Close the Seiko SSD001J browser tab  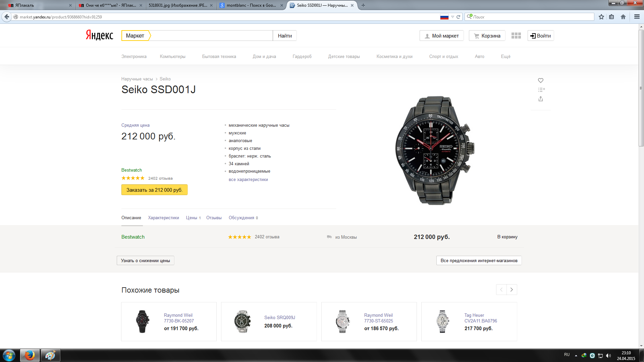(x=352, y=5)
